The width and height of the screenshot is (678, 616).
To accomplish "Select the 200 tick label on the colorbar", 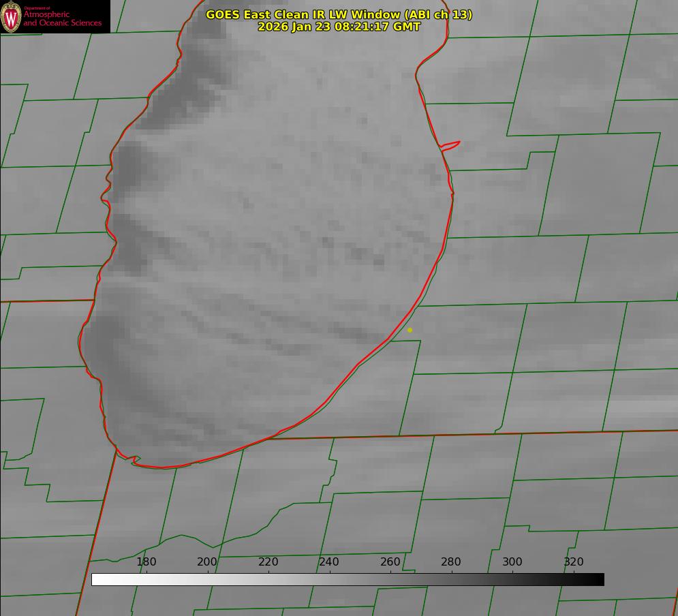I will (207, 561).
